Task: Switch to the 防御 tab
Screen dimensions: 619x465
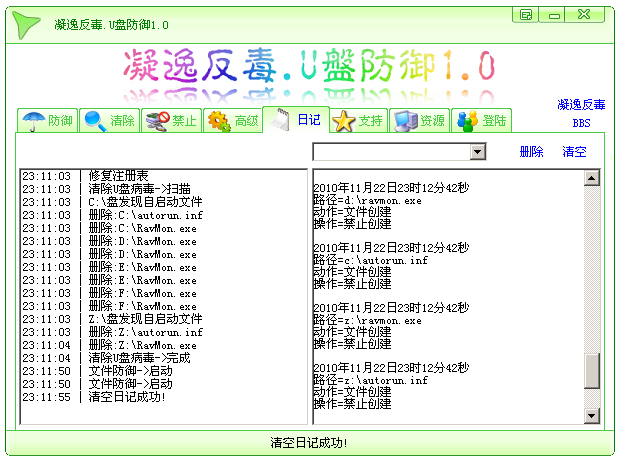Action: 47,120
